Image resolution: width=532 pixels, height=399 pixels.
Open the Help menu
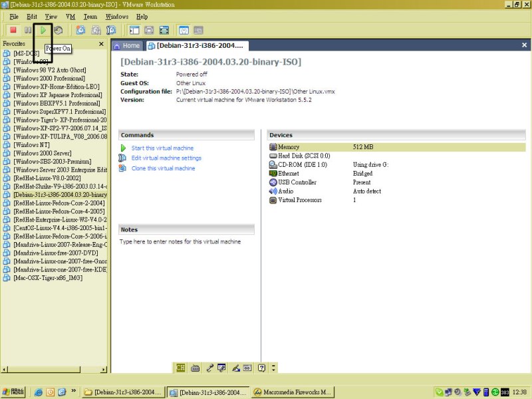click(x=142, y=17)
